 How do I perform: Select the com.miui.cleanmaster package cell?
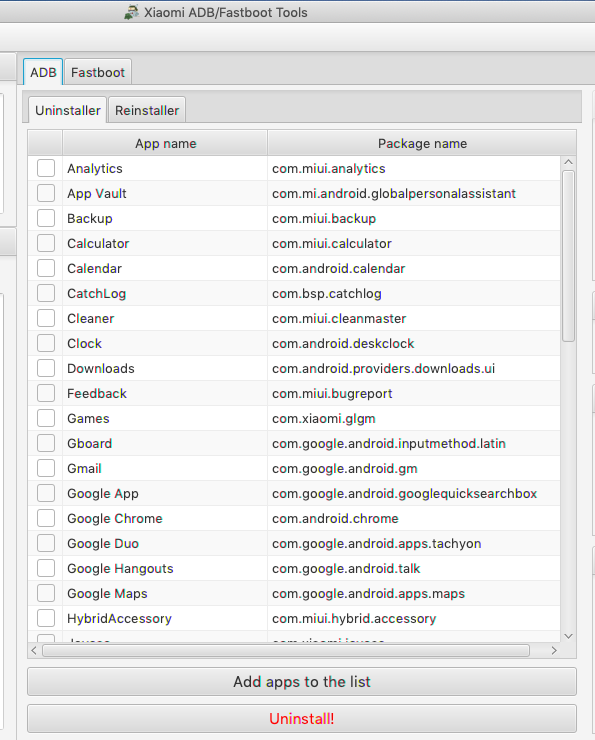414,319
